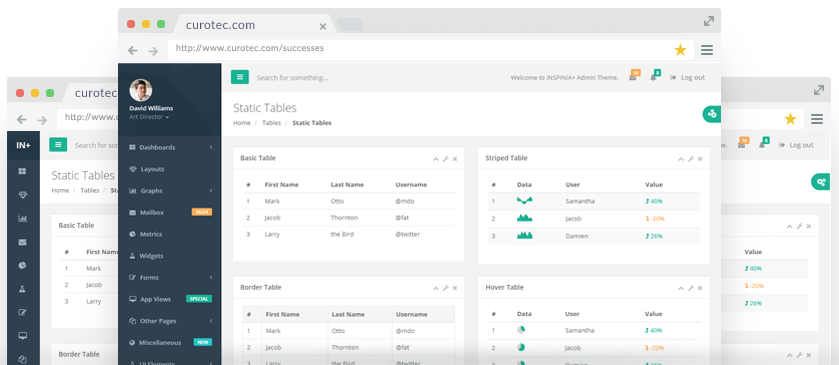This screenshot has width=839, height=365.
Task: Click the @twitter username in Basic Table
Action: tap(408, 234)
